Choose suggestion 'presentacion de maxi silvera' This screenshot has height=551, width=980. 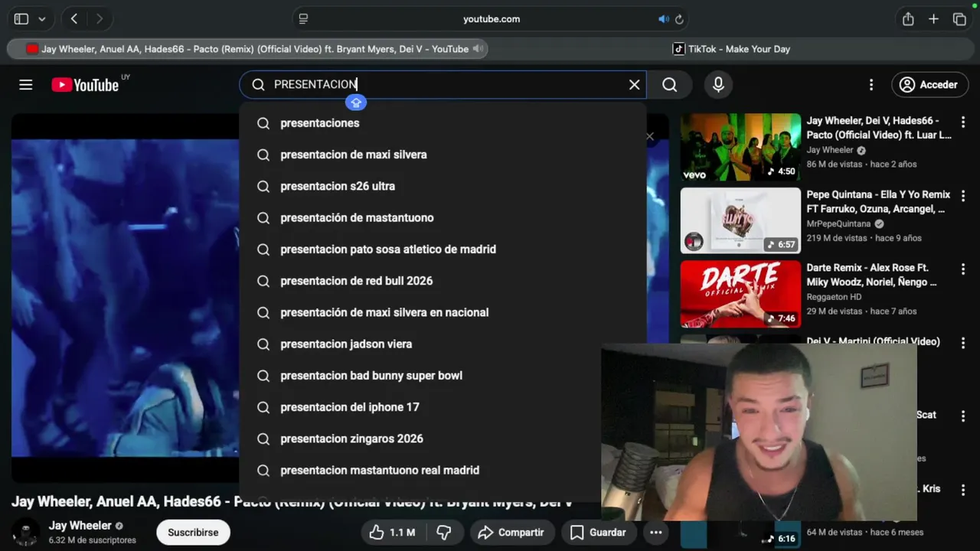(443, 155)
